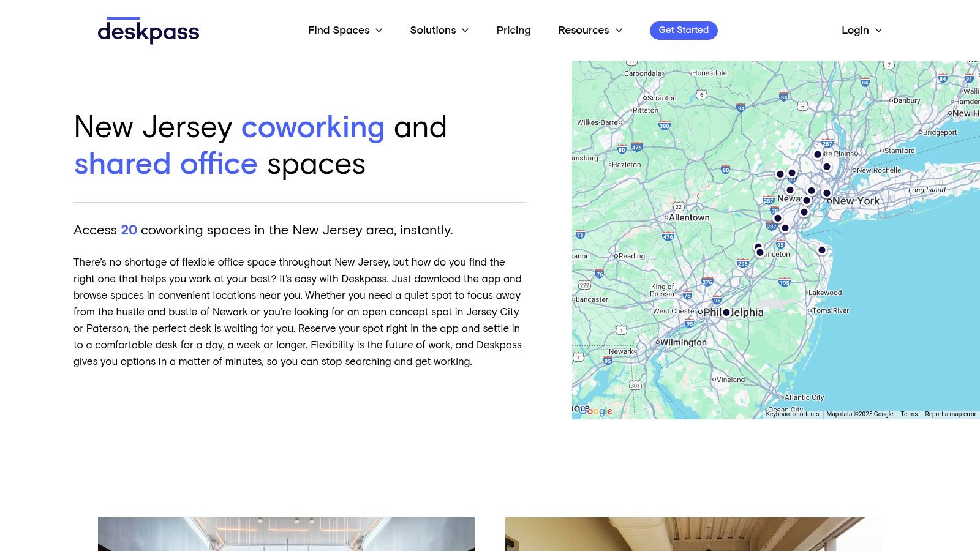Screen dimensions: 980x551
Task: Open the map's Keyboard shortcuts
Action: (792, 414)
